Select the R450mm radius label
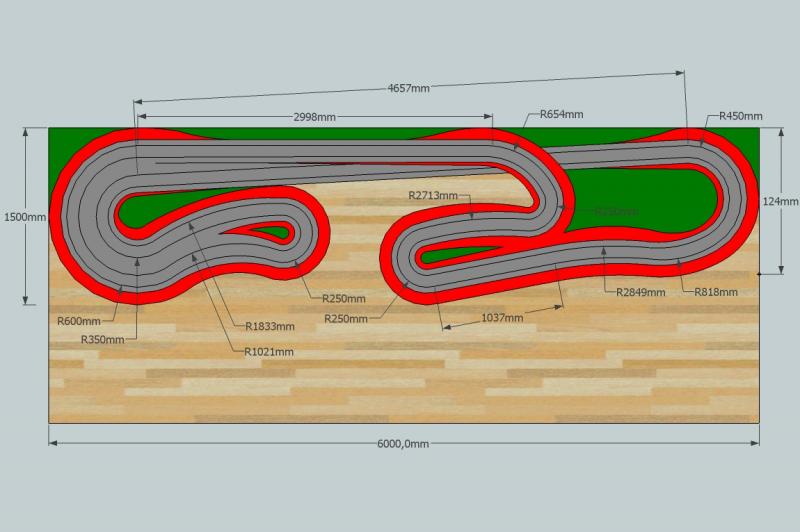Image resolution: width=800 pixels, height=532 pixels. point(741,116)
